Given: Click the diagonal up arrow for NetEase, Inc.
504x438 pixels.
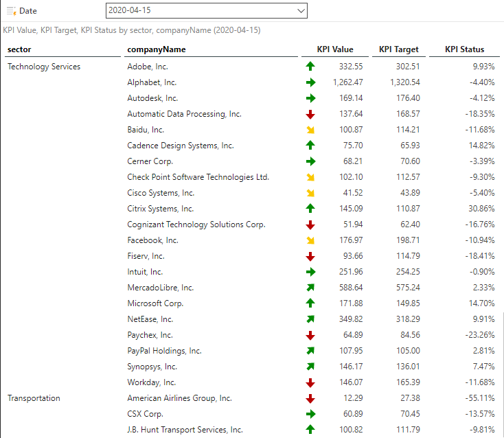Looking at the screenshot, I should pos(310,319).
